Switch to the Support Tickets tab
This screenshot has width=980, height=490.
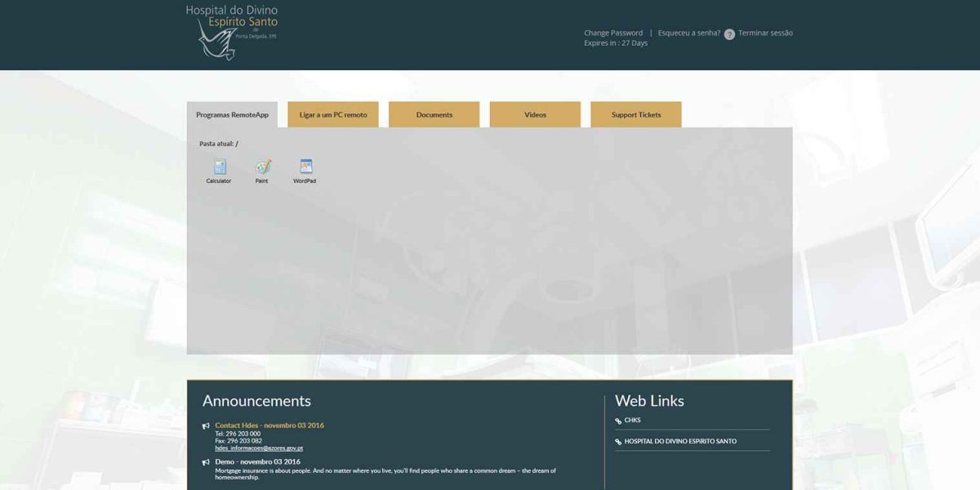pos(635,114)
